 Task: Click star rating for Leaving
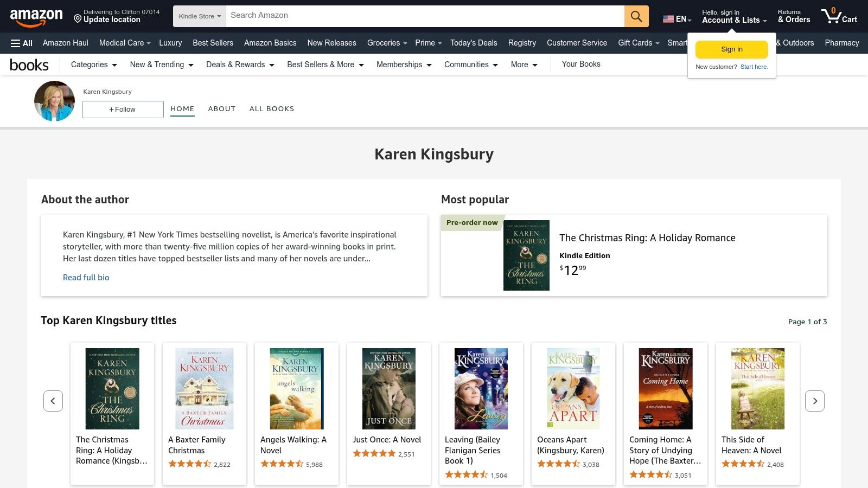[x=467, y=475]
